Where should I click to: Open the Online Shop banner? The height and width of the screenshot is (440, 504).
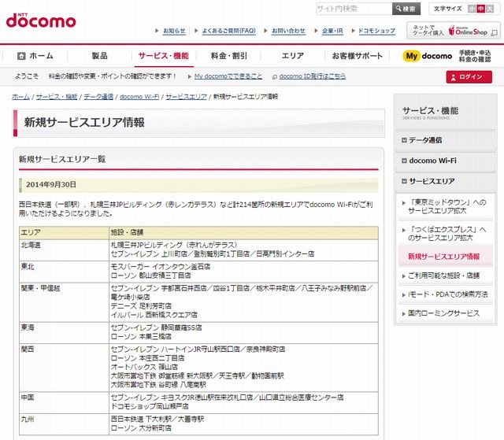coord(454,31)
